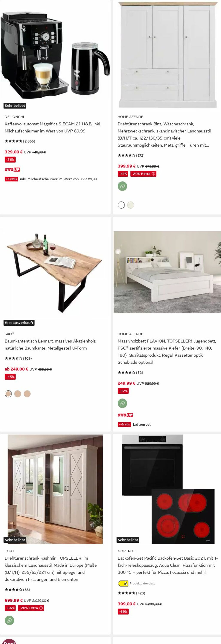Select the third color variant of Baumkantentisch Lennart
221x644 pixels.
point(27,394)
